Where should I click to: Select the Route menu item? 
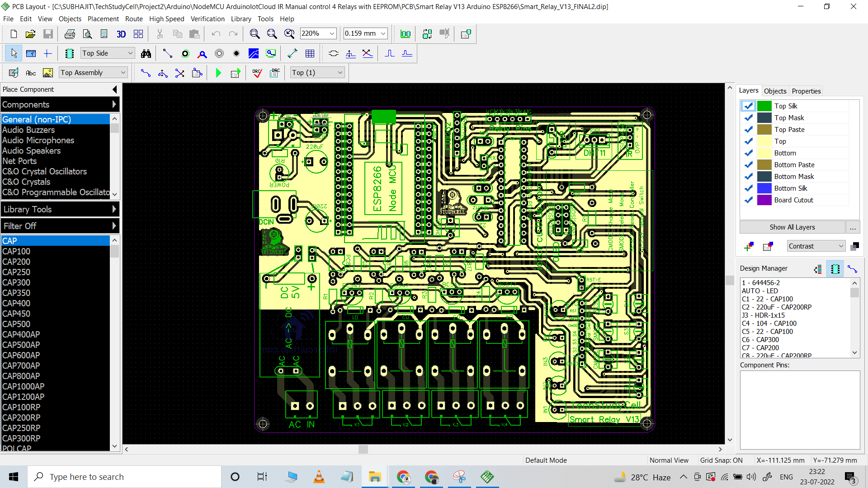click(x=132, y=19)
